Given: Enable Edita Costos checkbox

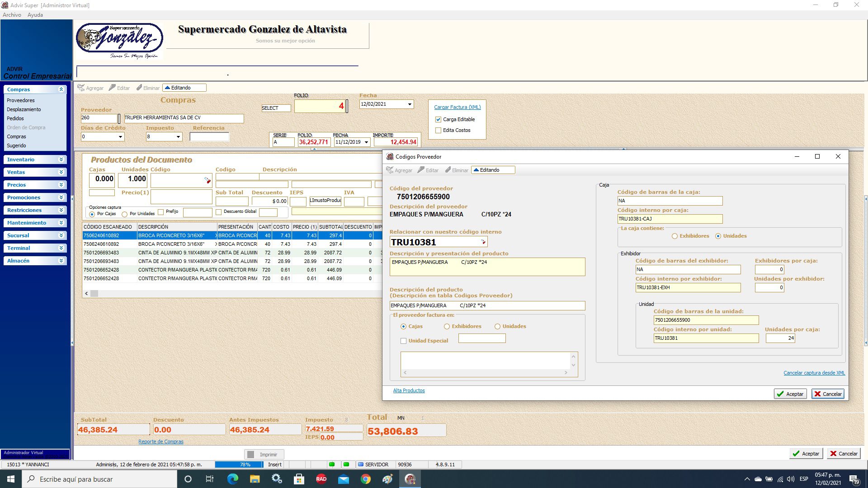Looking at the screenshot, I should click(438, 130).
